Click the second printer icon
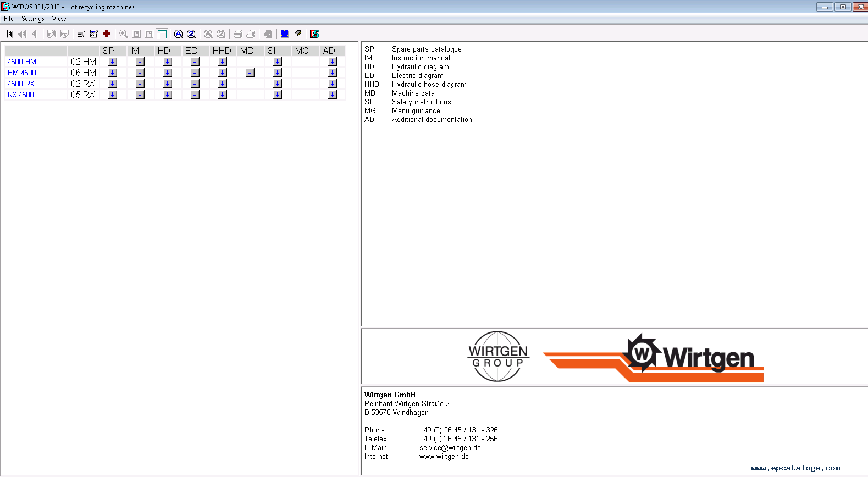This screenshot has height=477, width=868. pos(251,34)
